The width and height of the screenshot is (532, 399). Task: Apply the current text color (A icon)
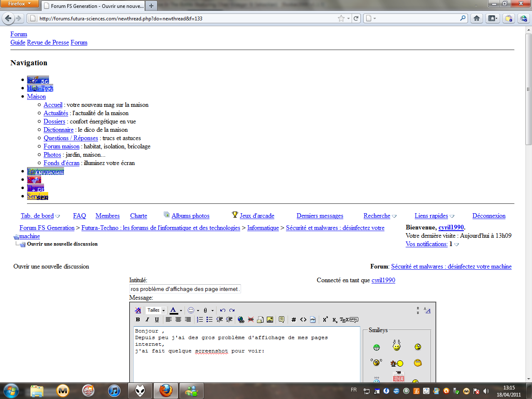[x=174, y=310]
